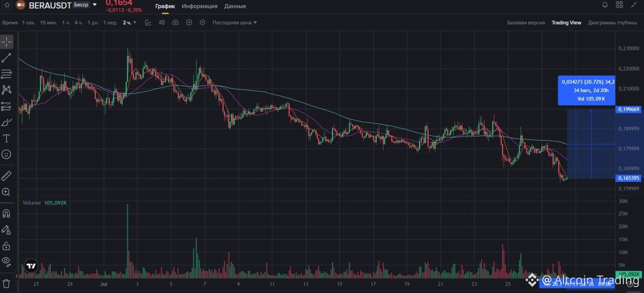Select the XABCD pattern tool
This screenshot has height=293, width=644.
click(7, 90)
